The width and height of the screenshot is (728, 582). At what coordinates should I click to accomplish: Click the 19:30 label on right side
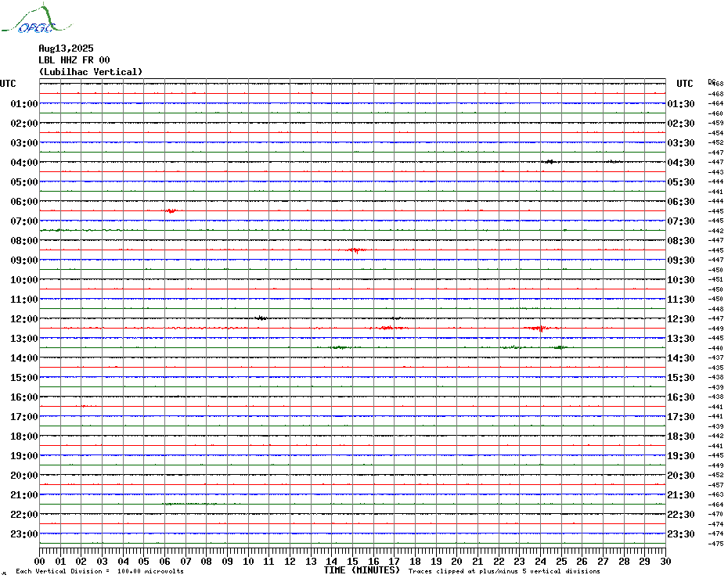[x=681, y=456]
